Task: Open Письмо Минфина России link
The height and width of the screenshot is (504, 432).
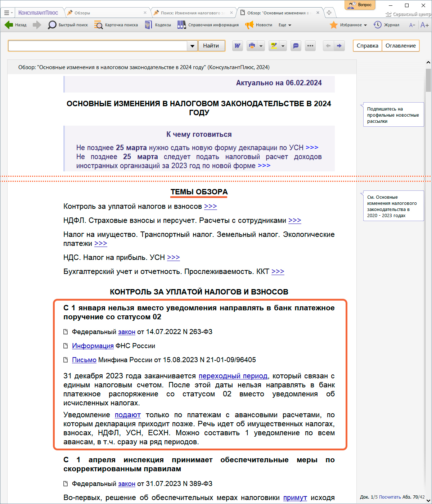Action: click(x=84, y=360)
